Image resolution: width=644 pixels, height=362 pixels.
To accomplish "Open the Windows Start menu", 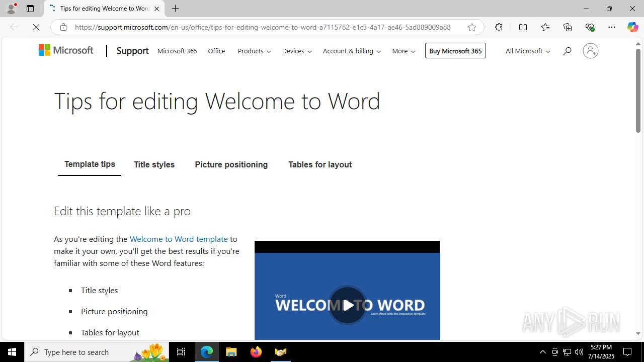I will [x=12, y=352].
